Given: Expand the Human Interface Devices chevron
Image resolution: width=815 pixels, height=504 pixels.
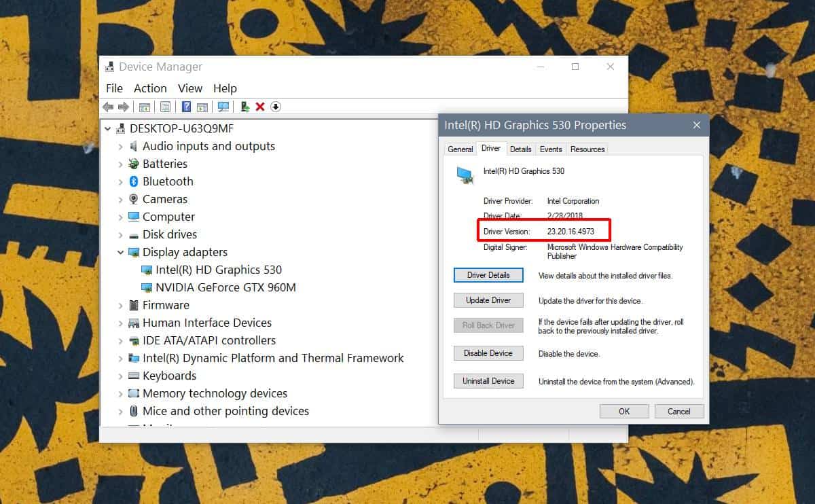Looking at the screenshot, I should pyautogui.click(x=120, y=323).
